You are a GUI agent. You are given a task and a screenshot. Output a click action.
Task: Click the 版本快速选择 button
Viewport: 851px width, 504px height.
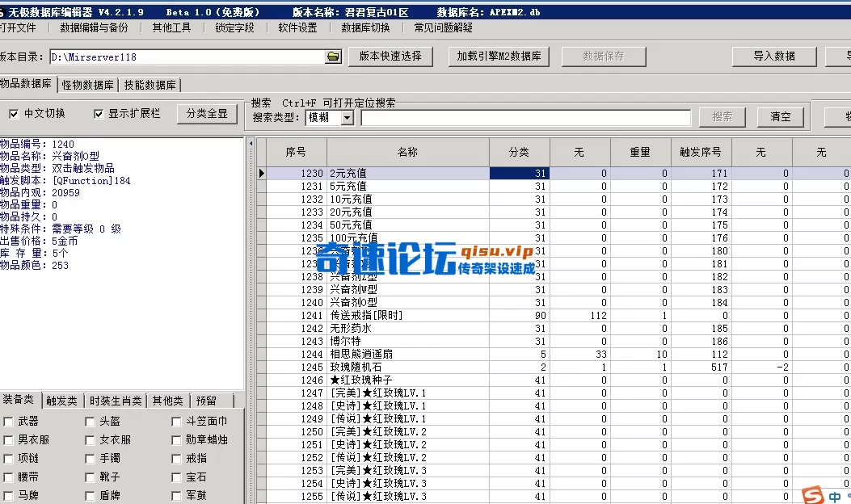click(x=390, y=57)
